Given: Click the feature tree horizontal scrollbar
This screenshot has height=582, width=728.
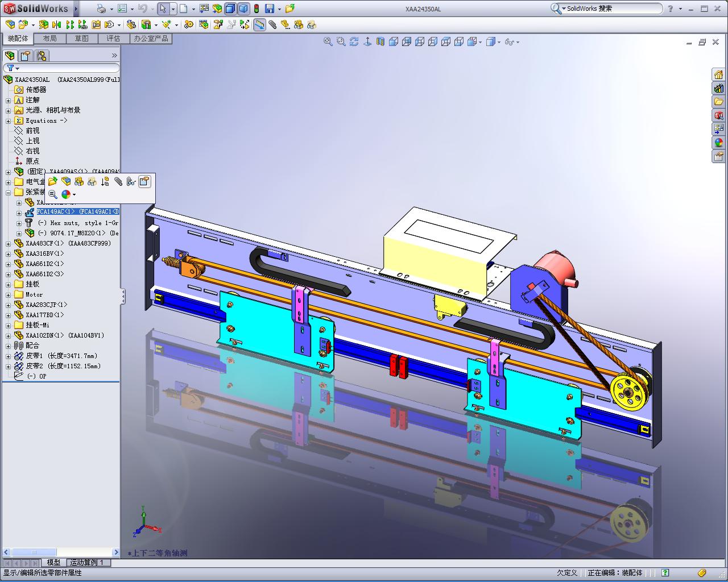Looking at the screenshot, I should point(61,552).
